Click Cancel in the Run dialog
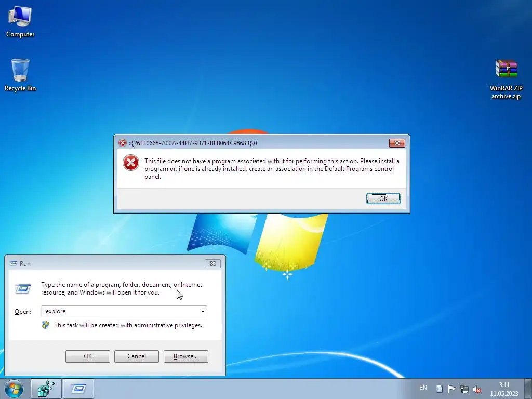The width and height of the screenshot is (532, 399). click(137, 356)
